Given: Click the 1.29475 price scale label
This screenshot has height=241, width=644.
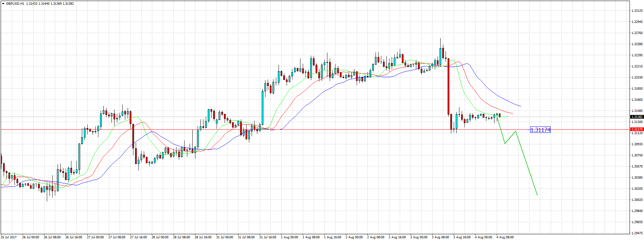Looking at the screenshot, I should point(637,233).
